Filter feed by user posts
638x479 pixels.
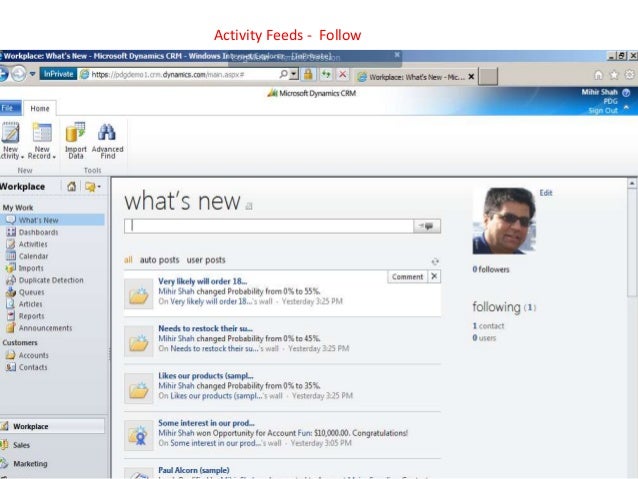(206, 260)
